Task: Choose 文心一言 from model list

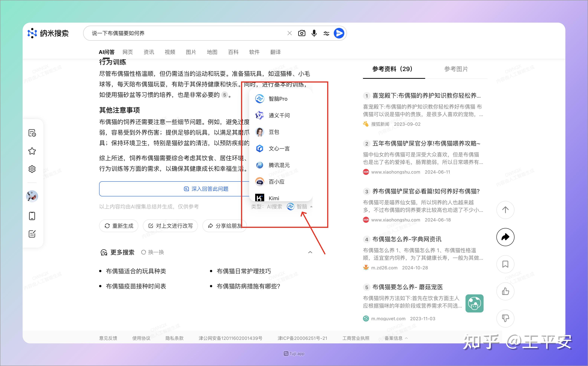Action: point(281,148)
